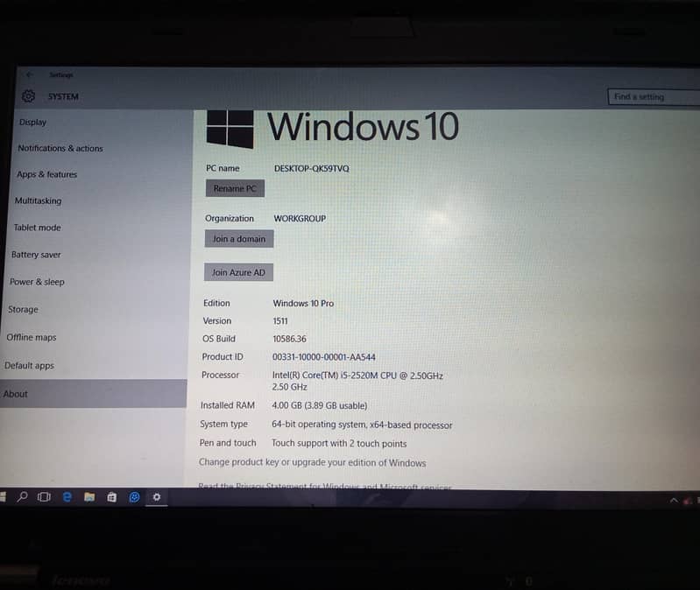Open File Explorer from the taskbar

point(89,497)
